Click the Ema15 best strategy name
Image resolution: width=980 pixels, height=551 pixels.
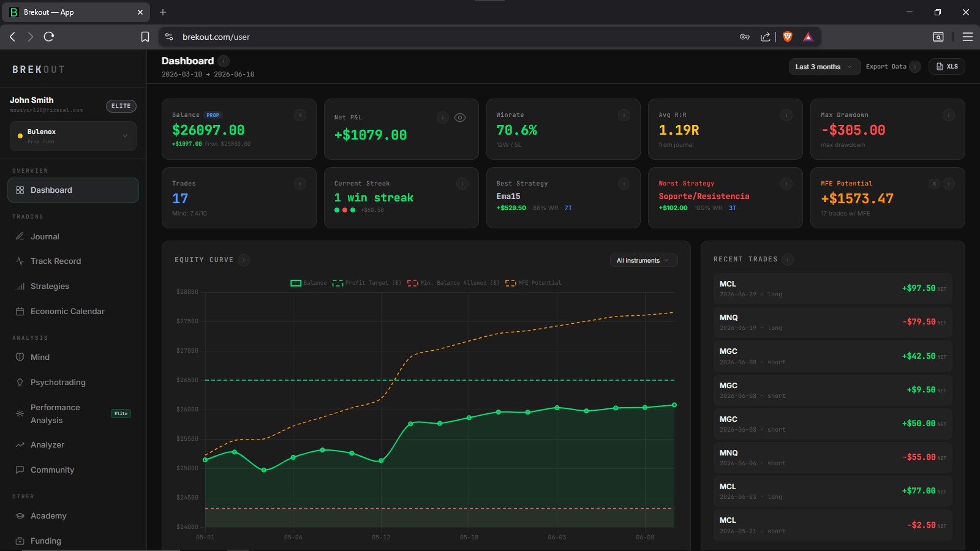[x=508, y=197]
